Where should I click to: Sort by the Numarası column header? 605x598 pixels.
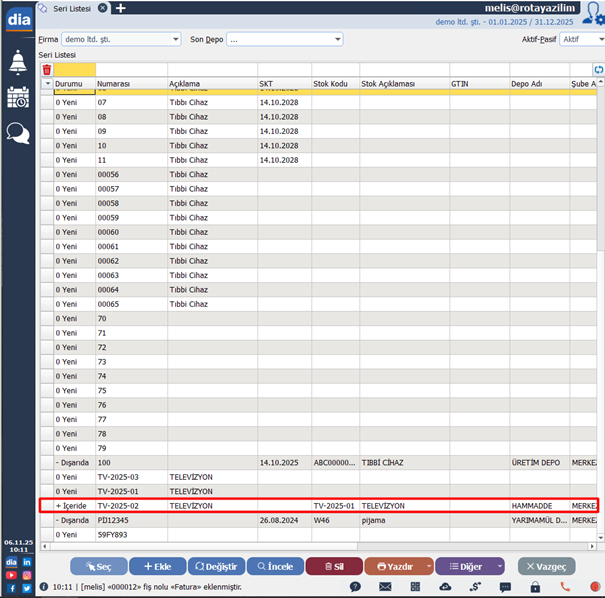[x=130, y=83]
